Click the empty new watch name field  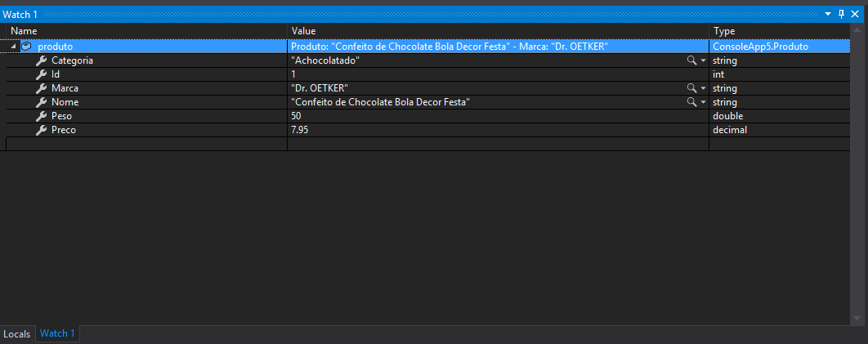(146, 144)
